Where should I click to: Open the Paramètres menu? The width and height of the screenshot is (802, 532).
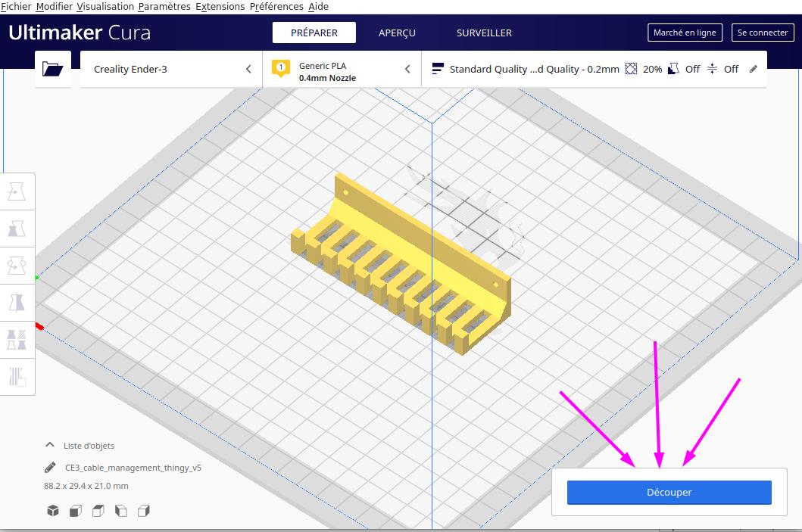pos(164,7)
